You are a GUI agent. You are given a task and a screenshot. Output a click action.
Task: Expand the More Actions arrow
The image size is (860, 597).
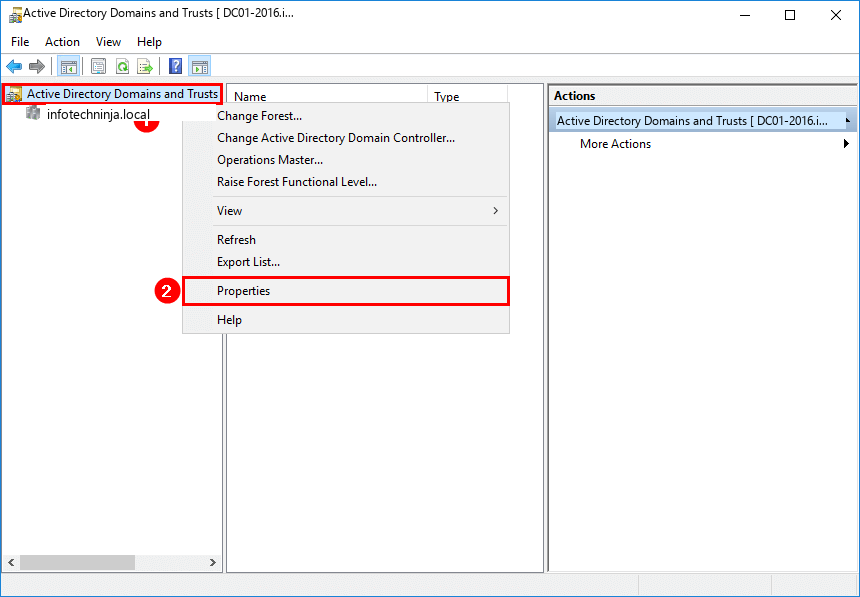point(846,144)
